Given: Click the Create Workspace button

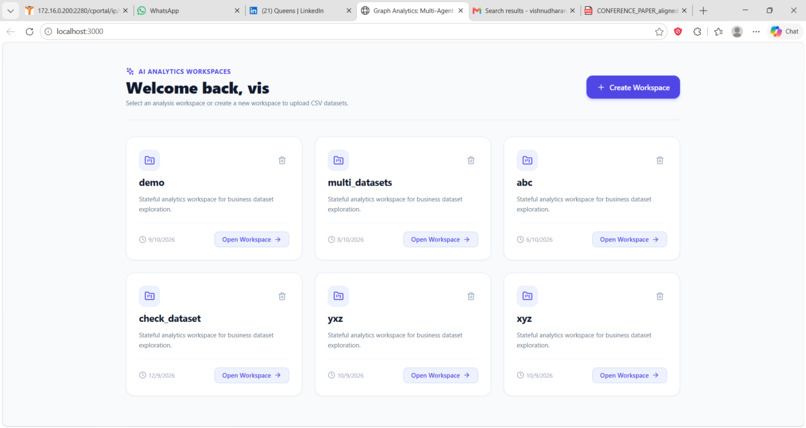Looking at the screenshot, I should click(633, 87).
